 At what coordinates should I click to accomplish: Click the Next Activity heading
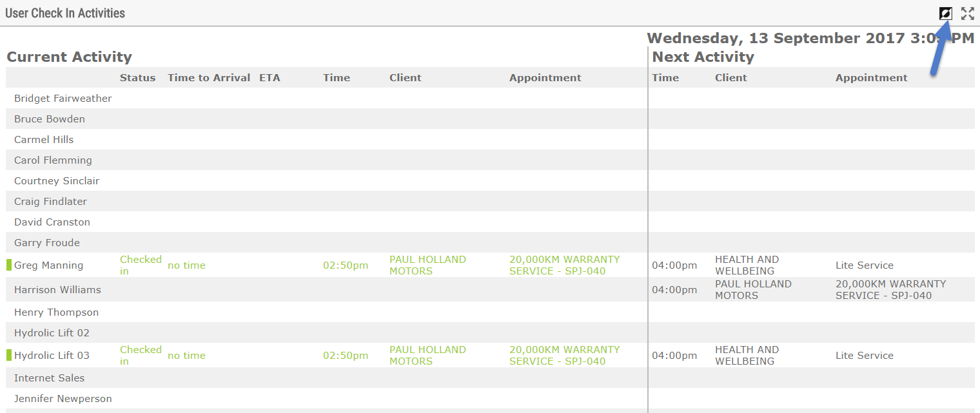[x=703, y=57]
